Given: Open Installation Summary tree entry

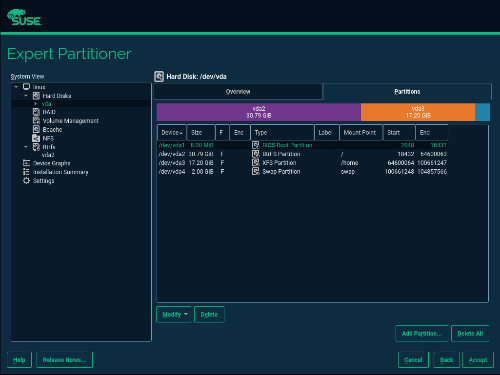Looking at the screenshot, I should [60, 172].
